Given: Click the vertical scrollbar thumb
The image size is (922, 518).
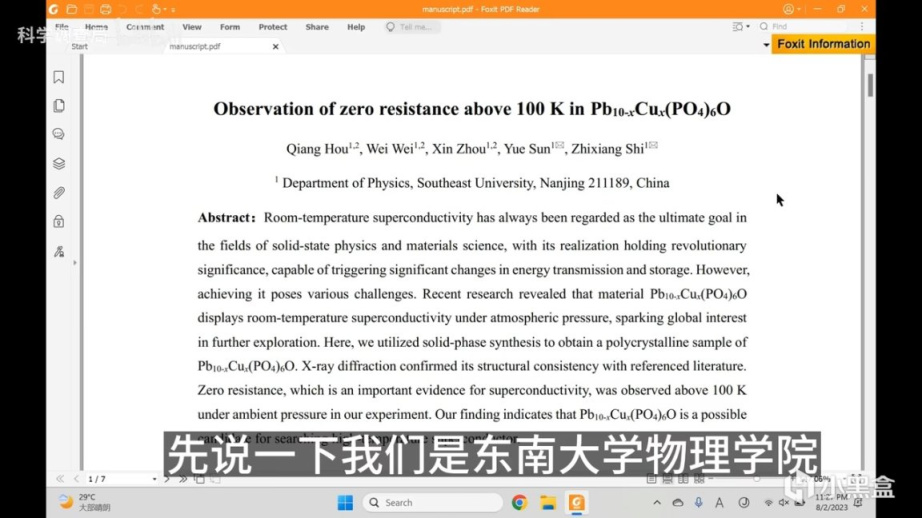Looking at the screenshot, I should click(870, 86).
